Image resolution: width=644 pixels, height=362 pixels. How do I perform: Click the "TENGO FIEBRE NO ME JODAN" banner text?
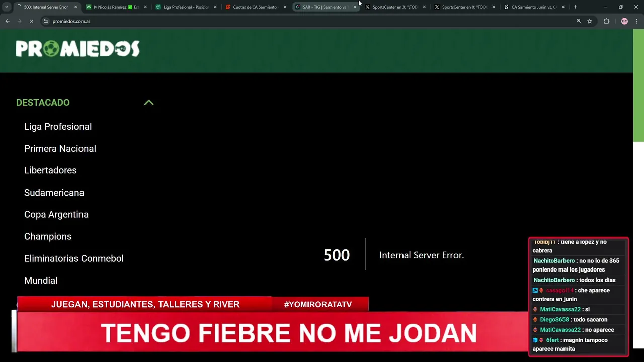click(x=289, y=333)
